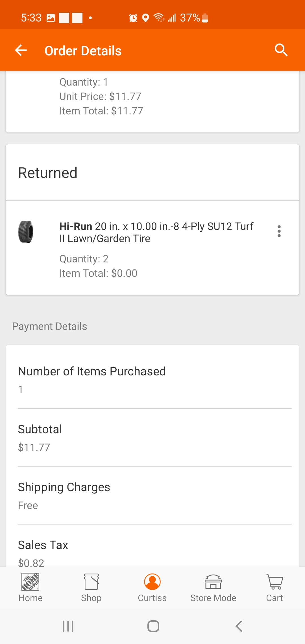This screenshot has width=305, height=644.
Task: Tap the alarm icon in status bar
Action: click(x=133, y=18)
